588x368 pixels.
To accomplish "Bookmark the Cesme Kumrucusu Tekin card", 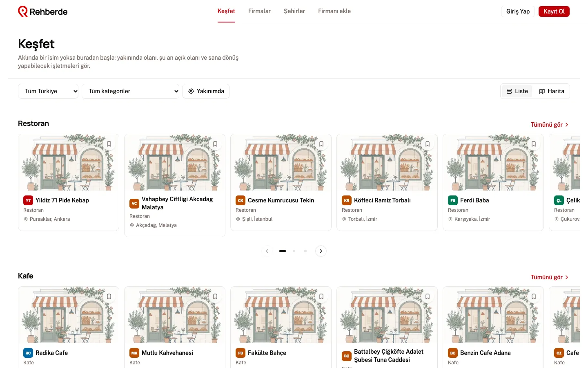I will 321,144.
